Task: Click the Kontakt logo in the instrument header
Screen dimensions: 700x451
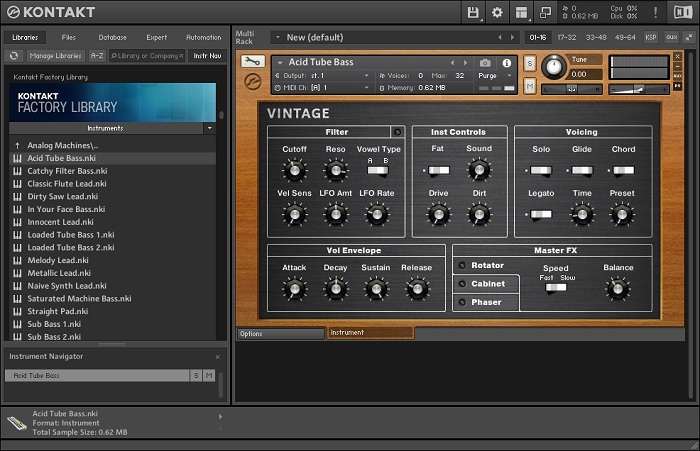Action: [x=253, y=82]
